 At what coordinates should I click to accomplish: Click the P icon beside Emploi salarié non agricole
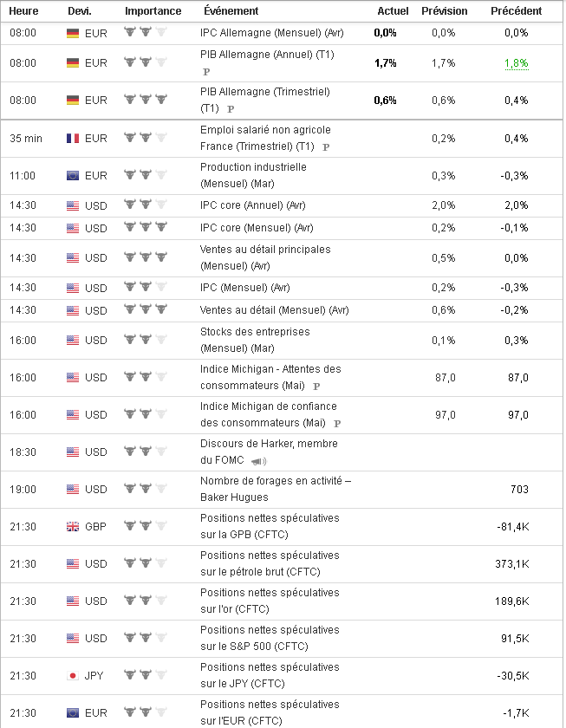point(326,147)
